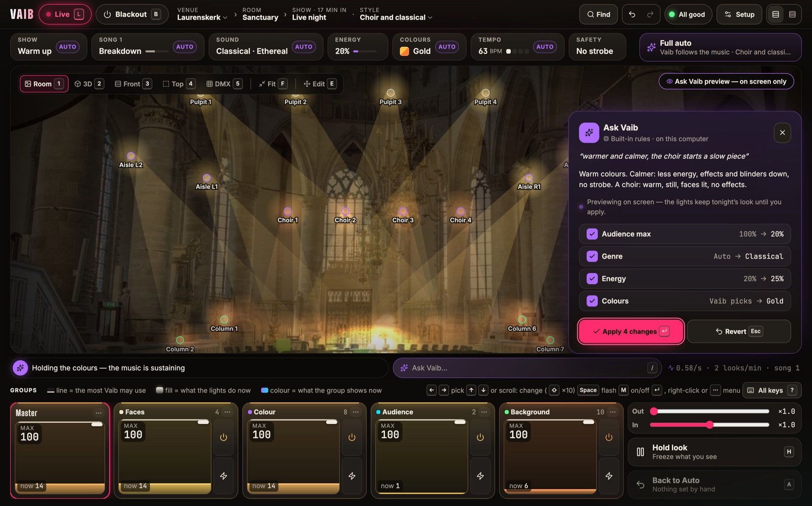
Task: Toggle AUTO on the Tempo card
Action: tap(545, 47)
